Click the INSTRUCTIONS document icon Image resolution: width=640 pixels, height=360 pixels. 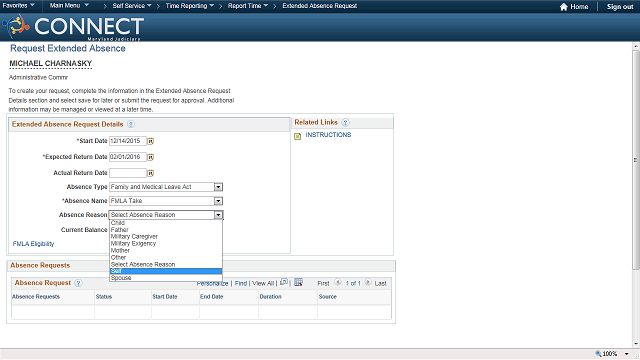coord(298,136)
